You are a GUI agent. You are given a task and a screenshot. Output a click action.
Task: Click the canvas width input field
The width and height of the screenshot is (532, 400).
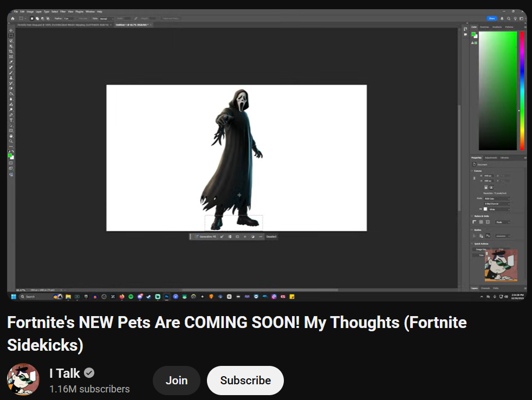tap(489, 176)
